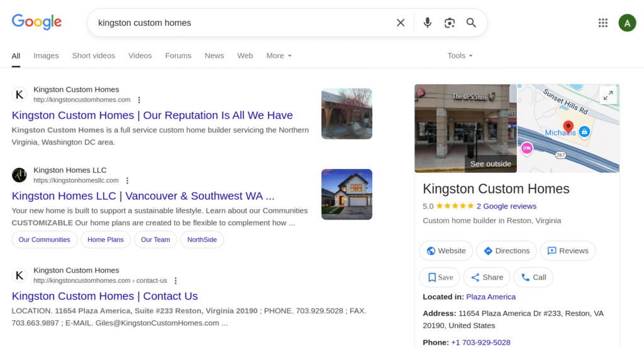Click the http://kingstoncustomhomes.com URL text of first result

(82, 100)
